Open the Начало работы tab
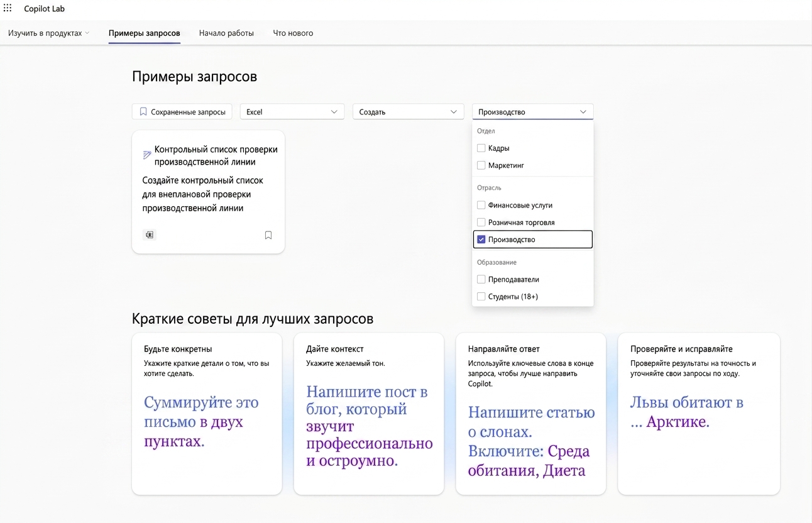The image size is (812, 523). point(226,33)
